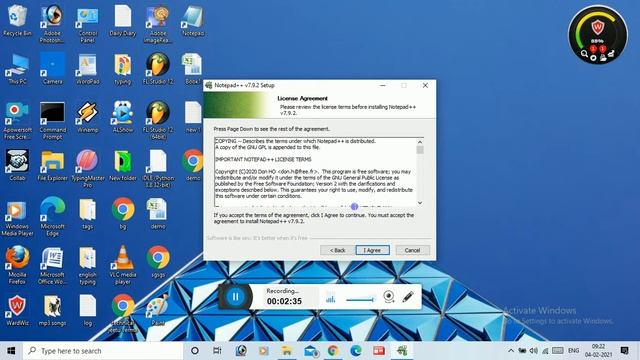Select the TypingMaster Pro desktop shortcut
640x360 pixels.
point(87,168)
